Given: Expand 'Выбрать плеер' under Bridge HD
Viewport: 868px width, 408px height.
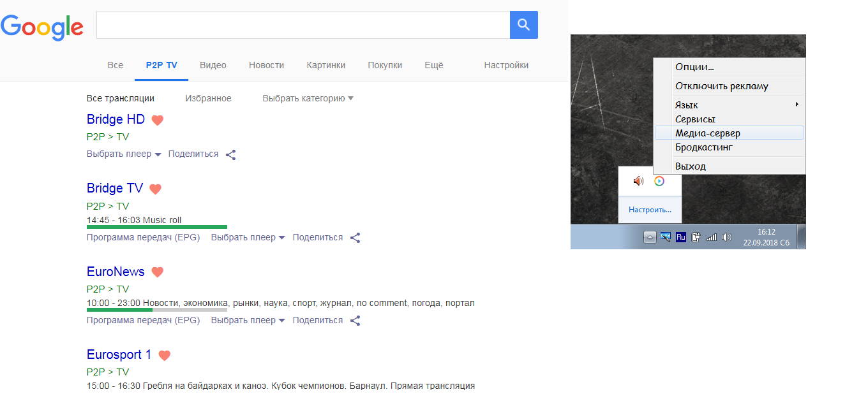Looking at the screenshot, I should coord(124,154).
